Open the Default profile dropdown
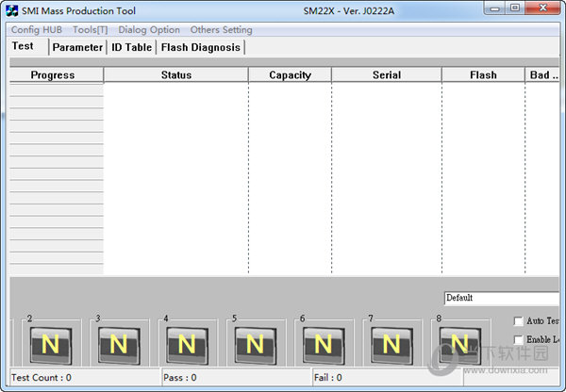Image resolution: width=566 pixels, height=392 pixels. [502, 298]
